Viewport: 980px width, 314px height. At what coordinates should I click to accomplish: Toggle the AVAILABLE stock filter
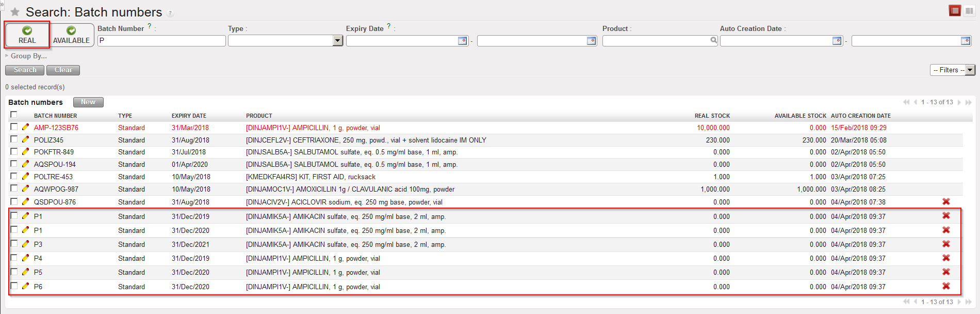pyautogui.click(x=71, y=35)
